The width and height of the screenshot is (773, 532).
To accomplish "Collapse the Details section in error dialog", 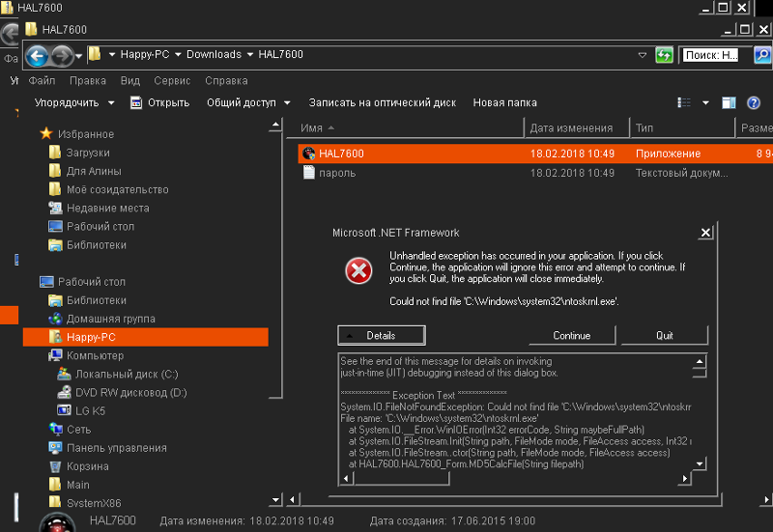I will pos(382,335).
